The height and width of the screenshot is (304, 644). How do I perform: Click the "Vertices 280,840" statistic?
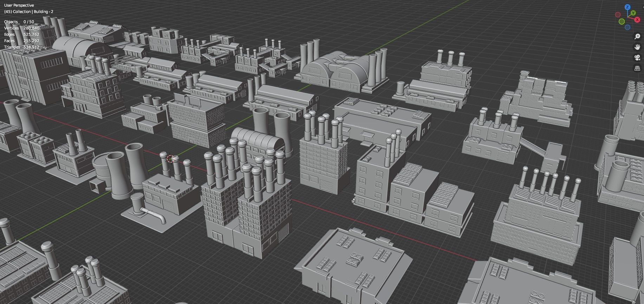click(22, 28)
